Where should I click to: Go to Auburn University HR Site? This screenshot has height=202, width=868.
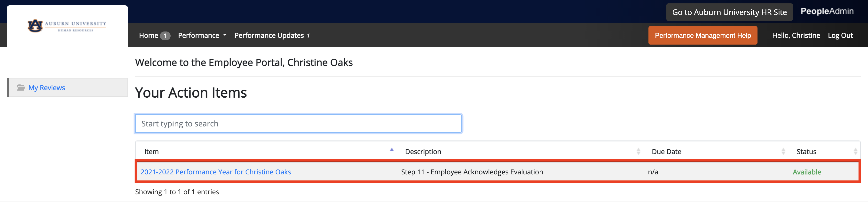coord(729,12)
